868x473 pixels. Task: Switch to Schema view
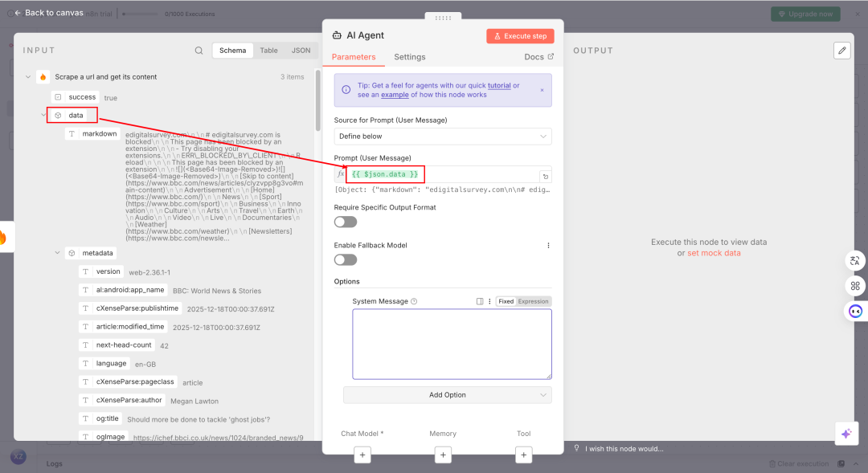click(x=232, y=51)
